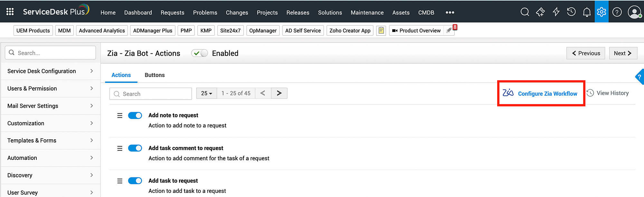Screen dimensions: 644x197
Task: Switch to the Buttons tab
Action: pyautogui.click(x=155, y=75)
